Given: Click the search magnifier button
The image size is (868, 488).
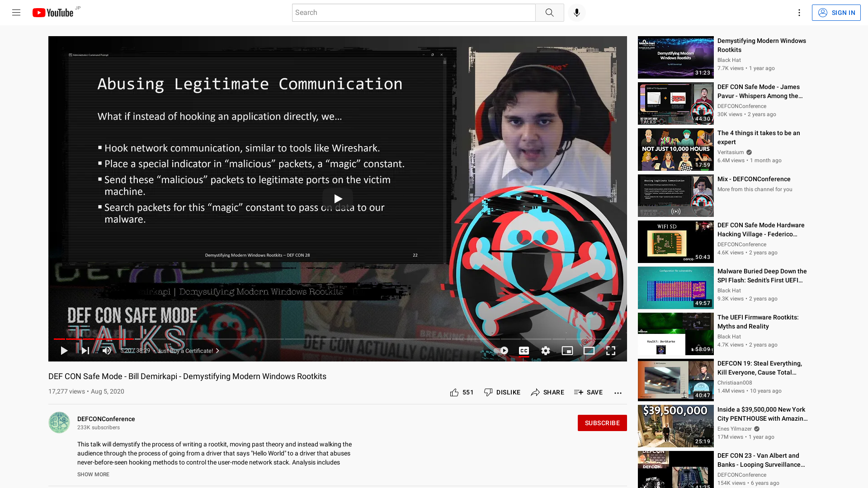Looking at the screenshot, I should (549, 13).
